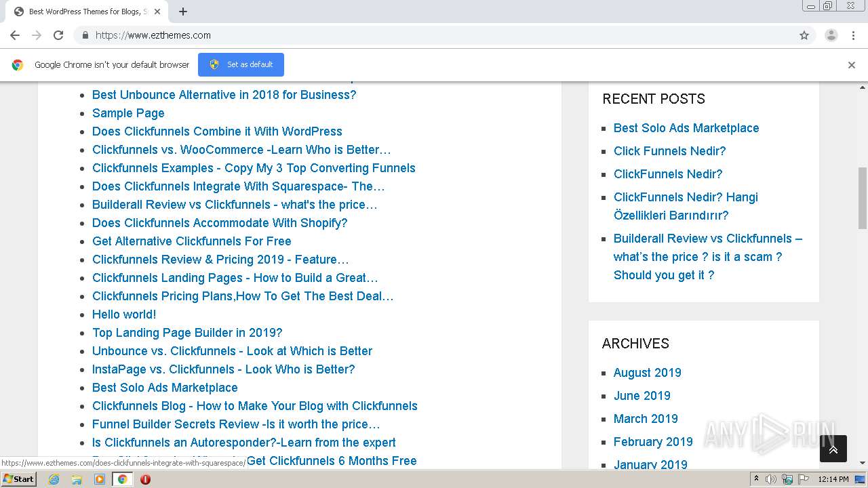The height and width of the screenshot is (488, 868).
Task: Open Clickfunnels vs. WooCommerce link
Action: (241, 150)
